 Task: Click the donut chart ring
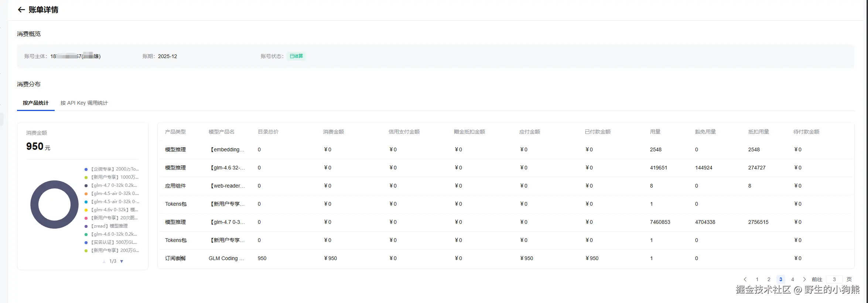[x=34, y=204]
